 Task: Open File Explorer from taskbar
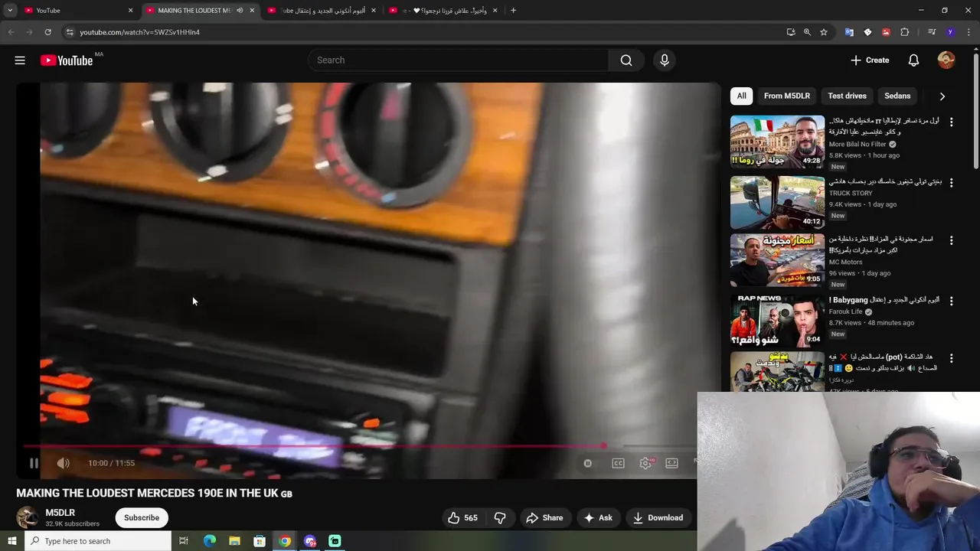[x=234, y=541]
